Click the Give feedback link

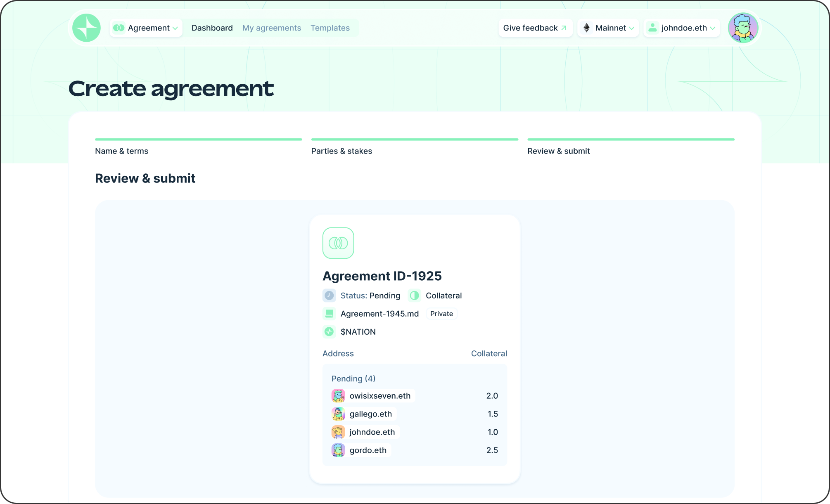536,28
